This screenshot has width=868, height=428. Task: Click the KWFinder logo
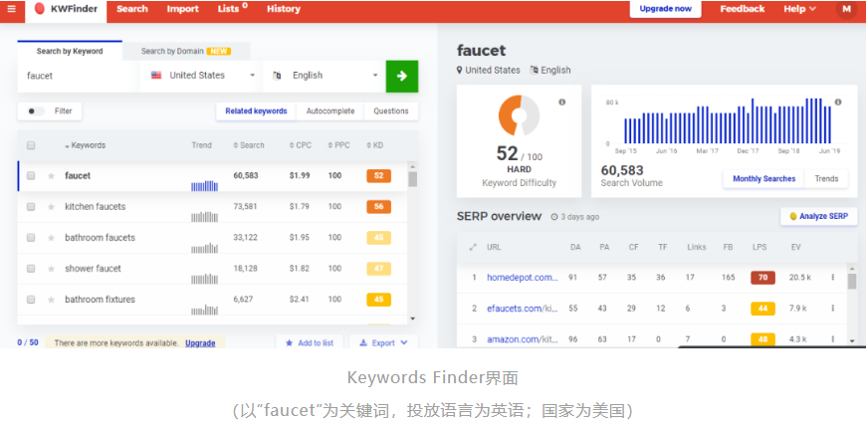pyautogui.click(x=66, y=9)
